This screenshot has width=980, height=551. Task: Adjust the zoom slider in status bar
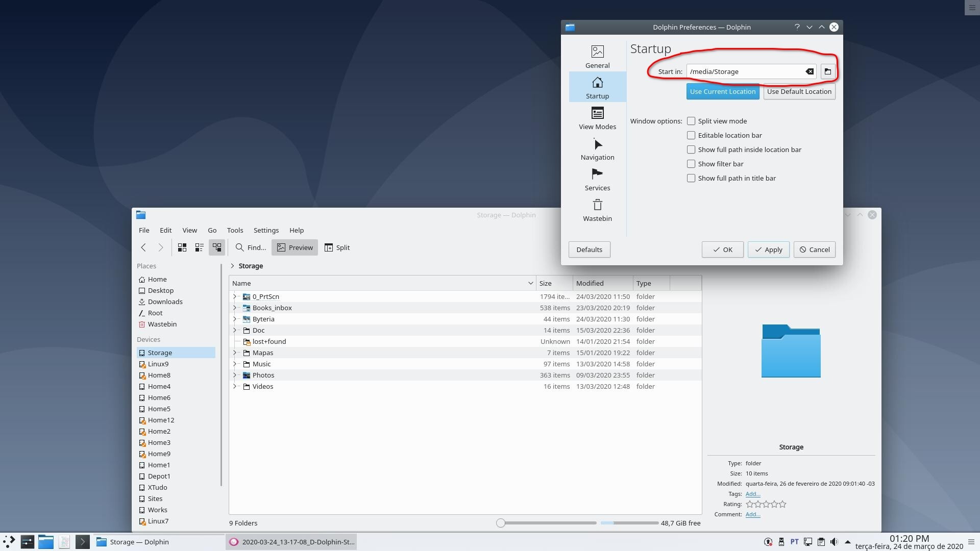tap(501, 523)
